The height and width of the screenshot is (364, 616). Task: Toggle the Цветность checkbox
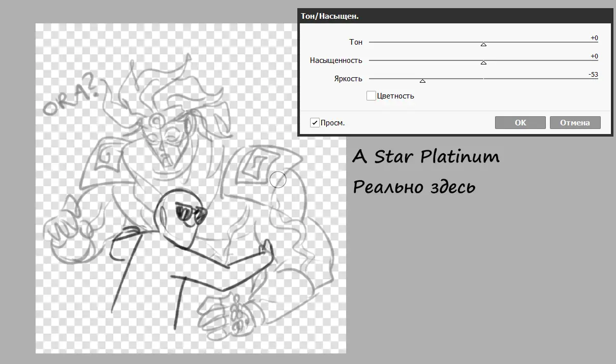(371, 95)
